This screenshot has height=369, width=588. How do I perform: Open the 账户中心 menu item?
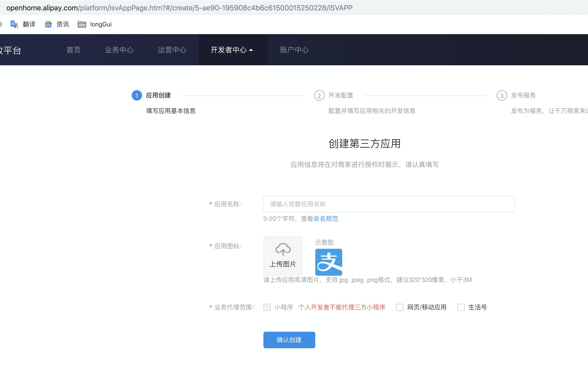[x=294, y=50]
